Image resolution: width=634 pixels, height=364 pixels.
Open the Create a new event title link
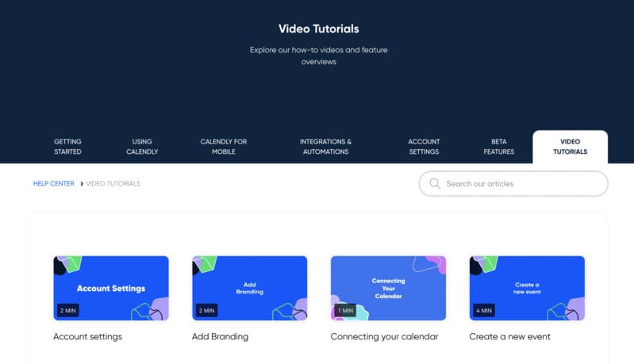[510, 336]
